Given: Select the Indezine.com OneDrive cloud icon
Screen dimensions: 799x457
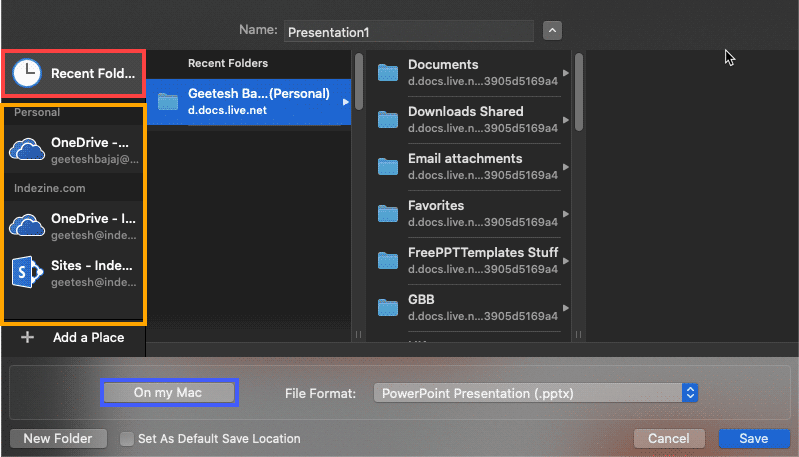Looking at the screenshot, I should click(x=27, y=225).
